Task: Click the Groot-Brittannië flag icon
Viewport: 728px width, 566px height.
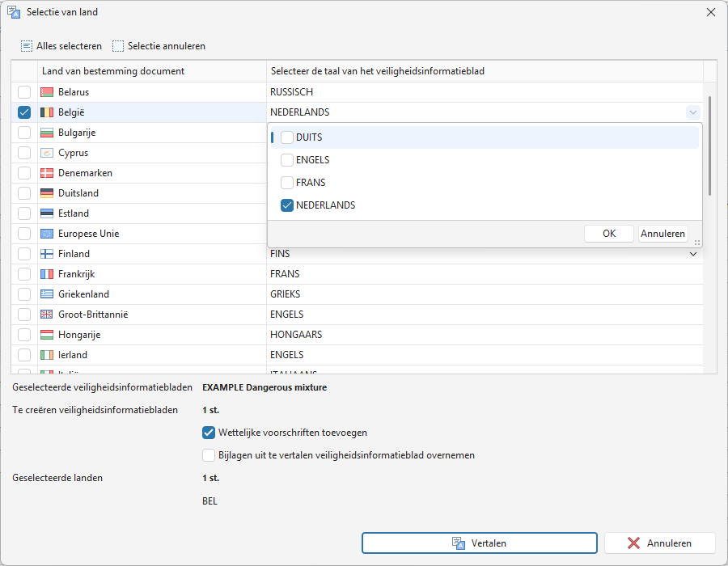Action: pos(47,315)
